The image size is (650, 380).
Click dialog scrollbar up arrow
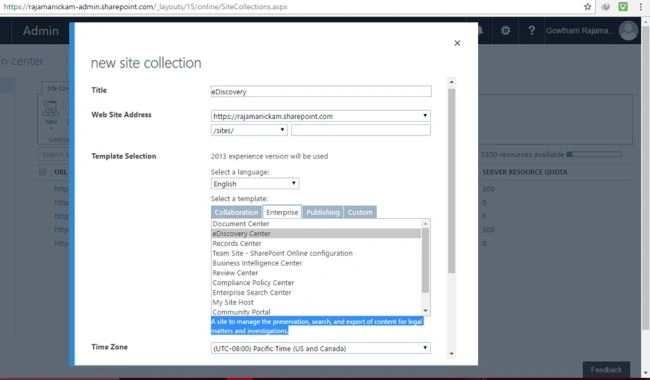tap(451, 82)
